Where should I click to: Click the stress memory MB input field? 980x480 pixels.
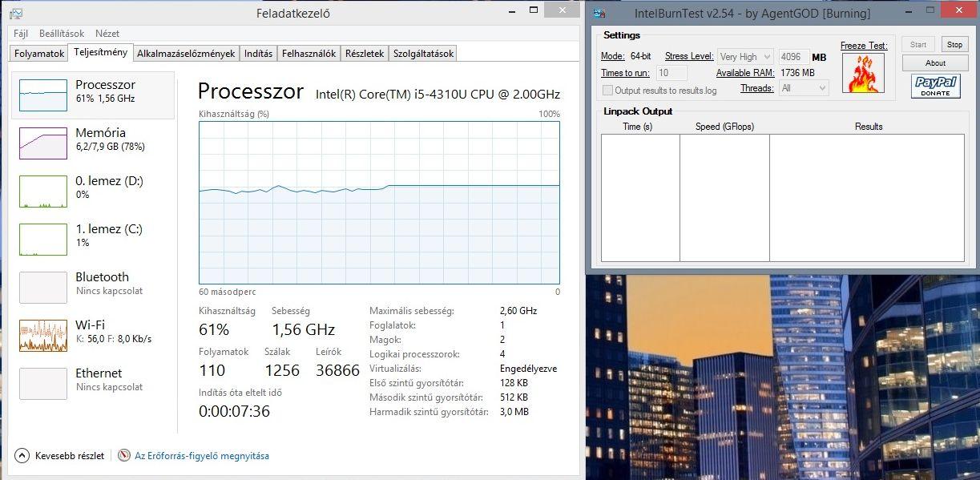[x=793, y=57]
